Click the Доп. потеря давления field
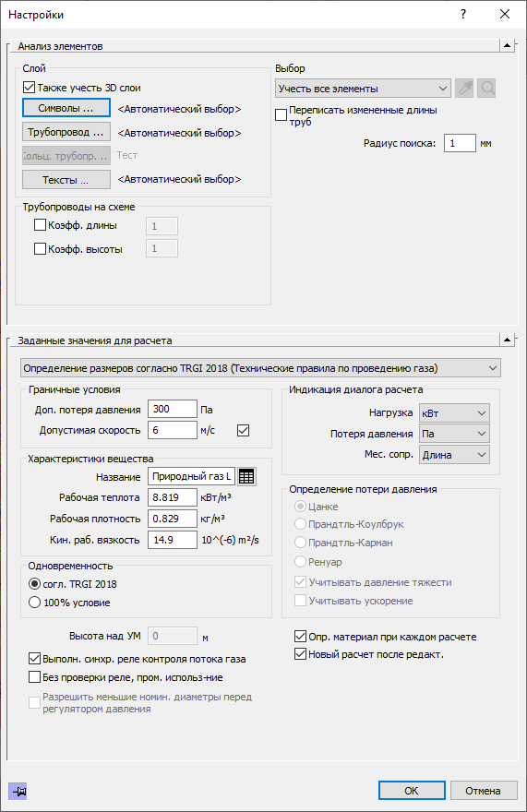Viewport: 527px width, 812px height. point(172,409)
